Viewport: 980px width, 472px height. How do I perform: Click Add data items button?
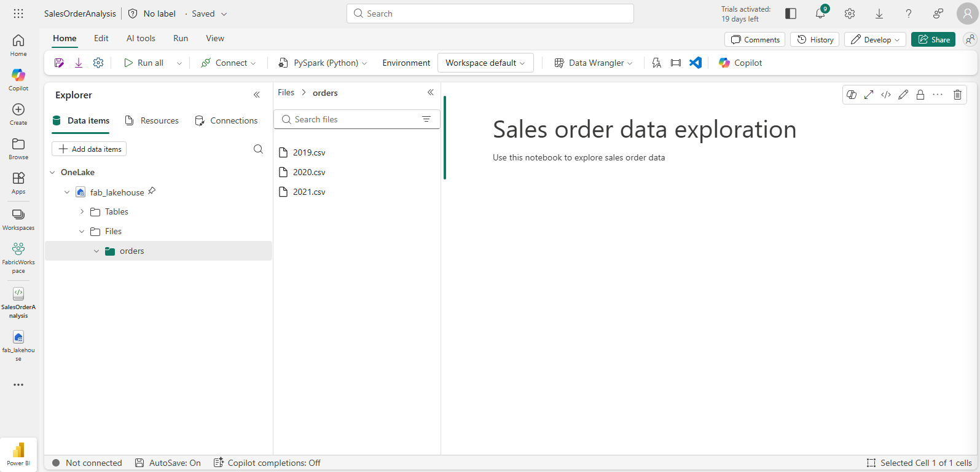(89, 149)
